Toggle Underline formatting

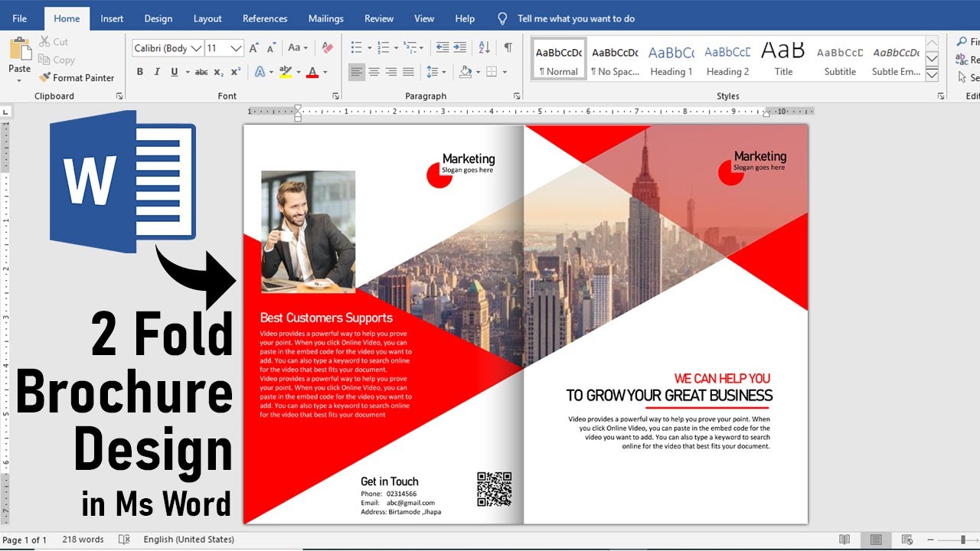[x=175, y=72]
